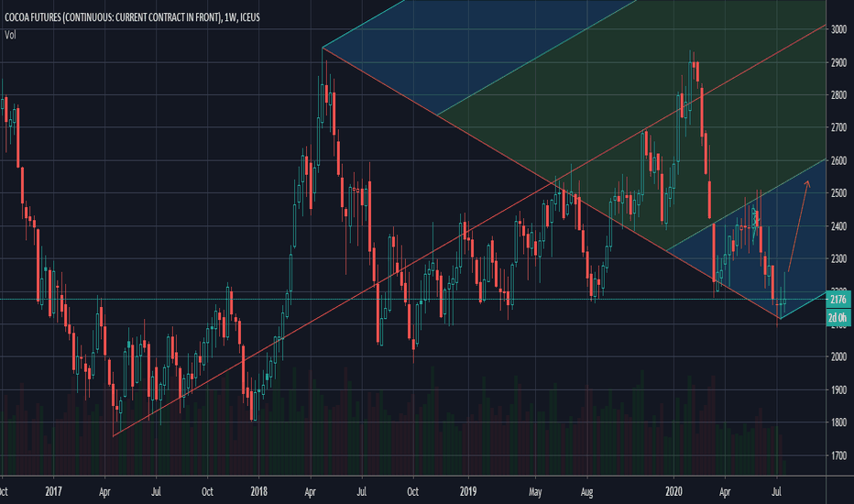The height and width of the screenshot is (504, 854).
Task: Click the 2900 price axis label
Action: [x=838, y=62]
